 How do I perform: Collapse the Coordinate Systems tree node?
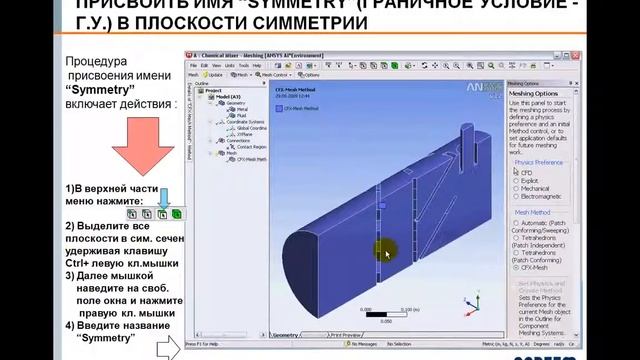click(211, 122)
